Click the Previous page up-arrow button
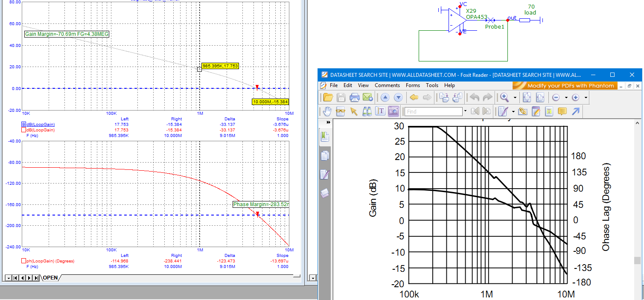Image resolution: width=644 pixels, height=300 pixels. (385, 97)
